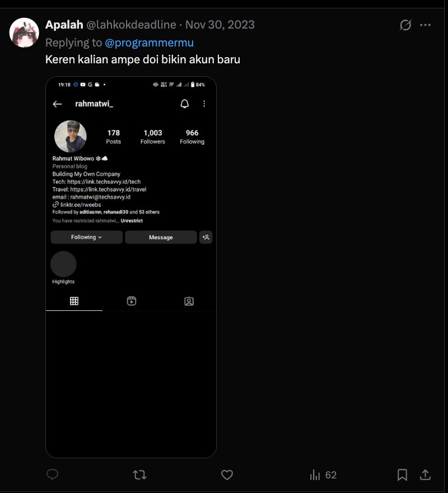
Task: Open Apalah's profile avatar
Action: coord(24,32)
